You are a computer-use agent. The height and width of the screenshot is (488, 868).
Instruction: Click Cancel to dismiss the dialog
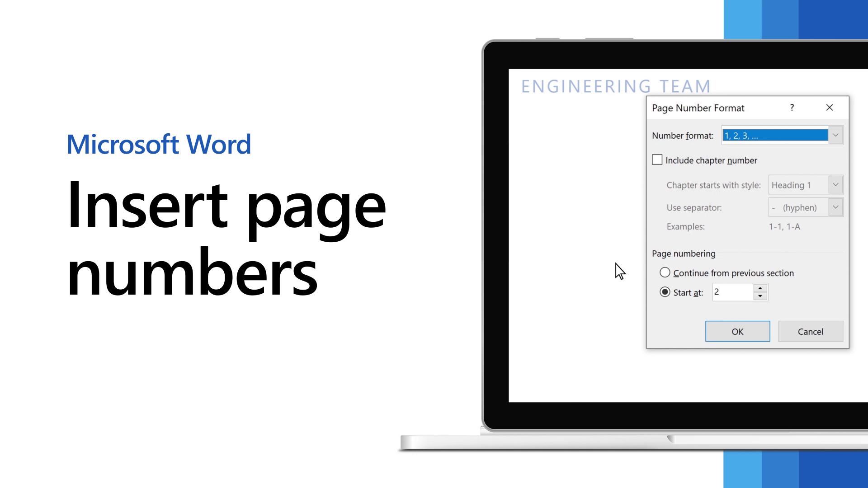coord(811,331)
